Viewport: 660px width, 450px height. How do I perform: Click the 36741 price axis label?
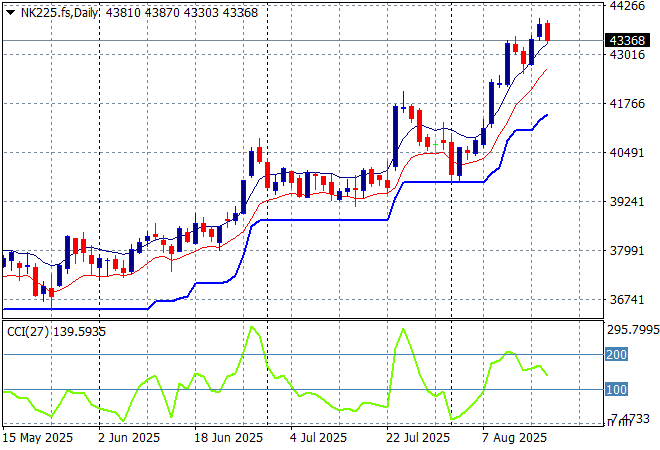click(x=627, y=300)
